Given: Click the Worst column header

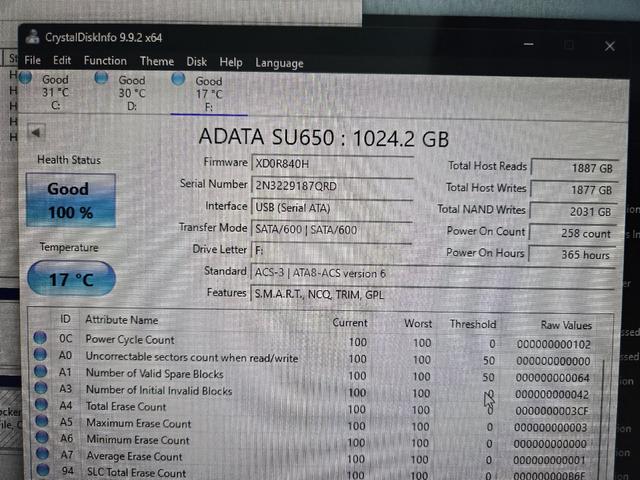Looking at the screenshot, I should [418, 324].
